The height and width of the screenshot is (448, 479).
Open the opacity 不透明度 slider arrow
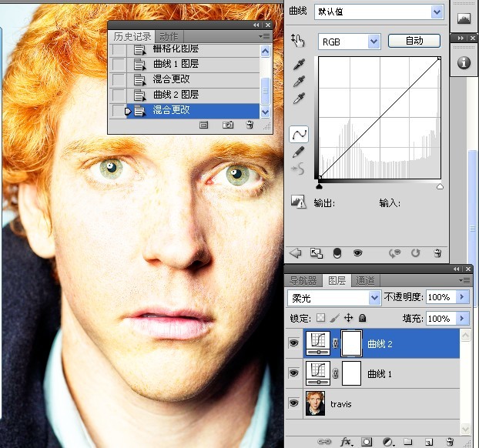462,296
